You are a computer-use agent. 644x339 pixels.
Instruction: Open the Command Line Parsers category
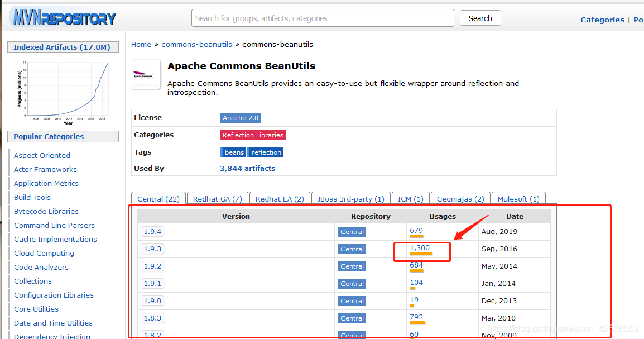[x=54, y=225]
